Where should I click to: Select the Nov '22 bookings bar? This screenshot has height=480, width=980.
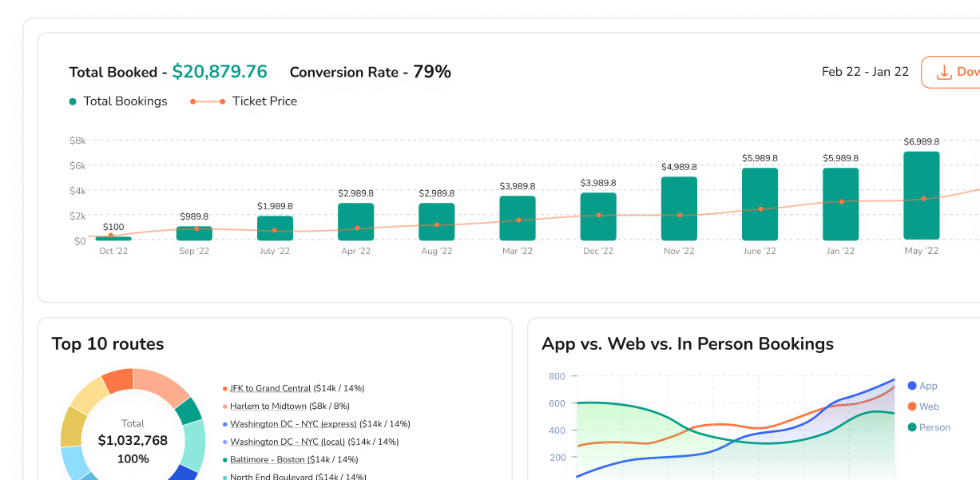679,208
